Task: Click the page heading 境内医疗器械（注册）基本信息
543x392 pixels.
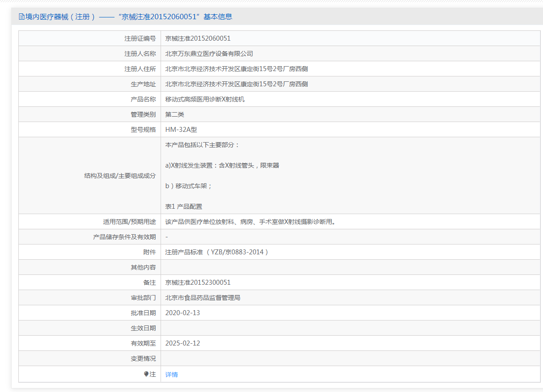Action: coord(129,17)
